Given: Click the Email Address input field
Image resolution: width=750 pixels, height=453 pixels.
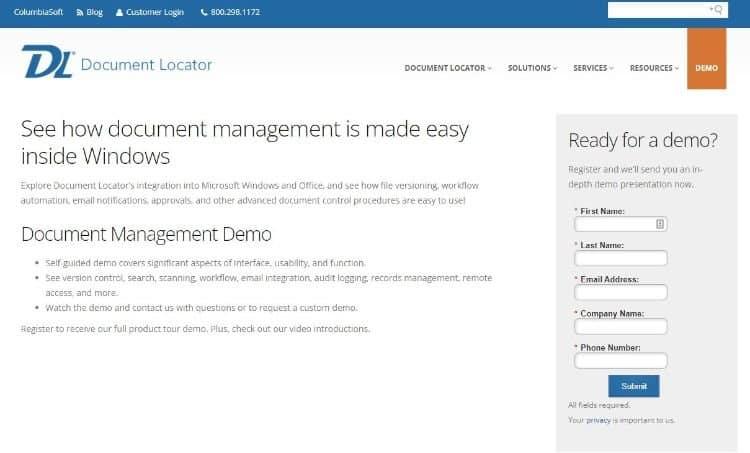Looking at the screenshot, I should [620, 292].
